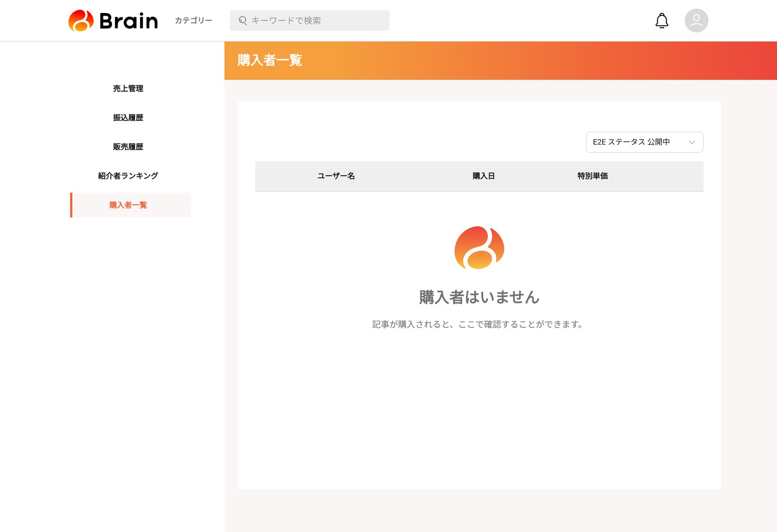This screenshot has height=532, width=777.
Task: Open the notification bell
Action: (x=661, y=20)
